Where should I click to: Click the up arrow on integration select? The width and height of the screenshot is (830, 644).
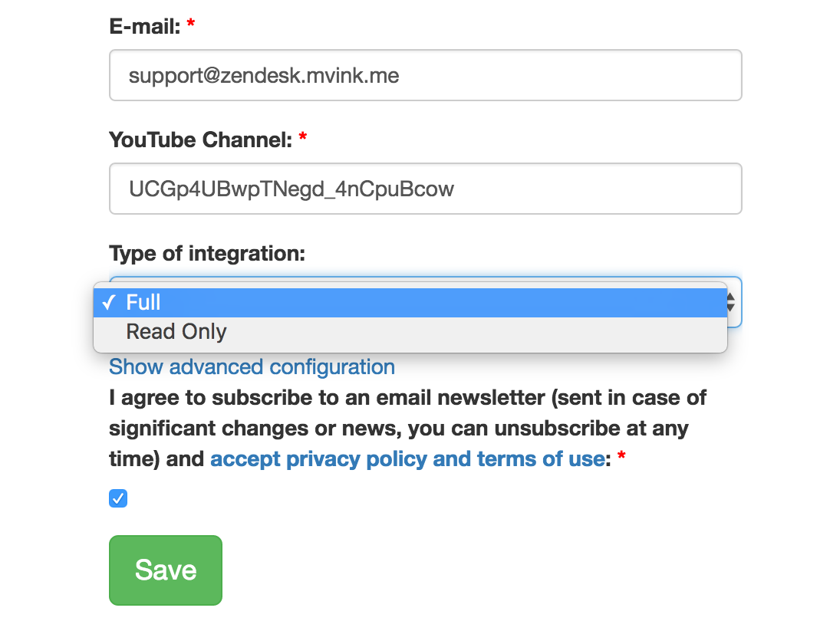point(731,295)
